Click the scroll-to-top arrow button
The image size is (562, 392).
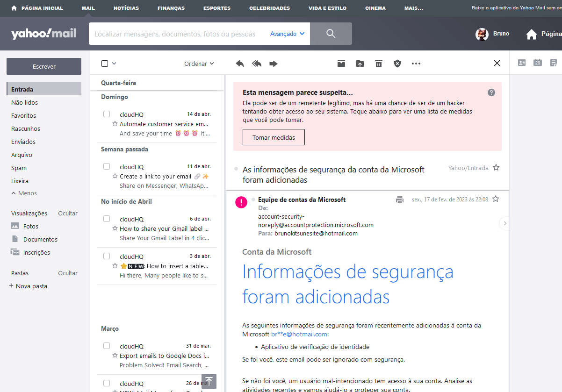(x=209, y=381)
